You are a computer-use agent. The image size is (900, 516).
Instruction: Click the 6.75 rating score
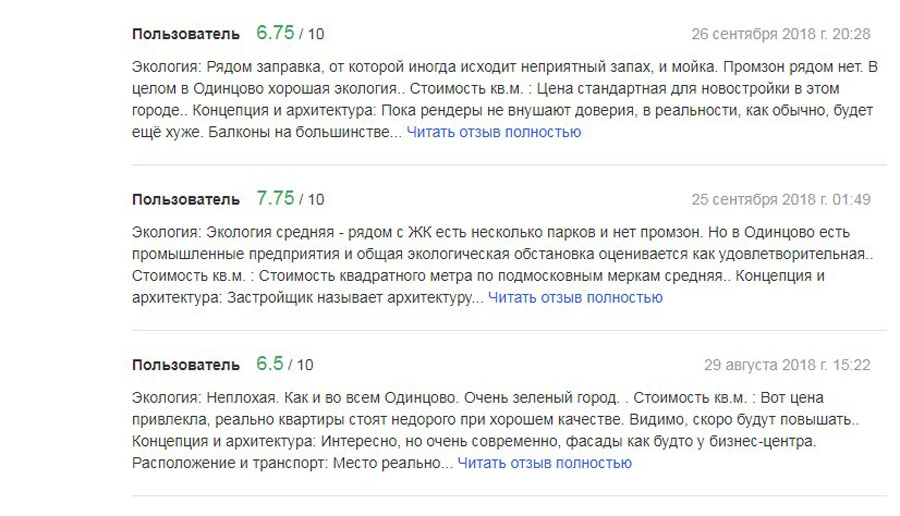coord(275,33)
